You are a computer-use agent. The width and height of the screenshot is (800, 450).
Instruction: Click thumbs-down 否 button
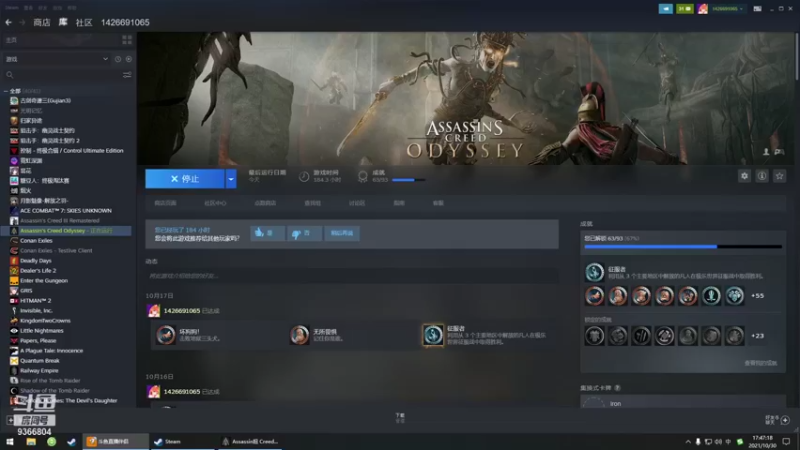pos(304,233)
